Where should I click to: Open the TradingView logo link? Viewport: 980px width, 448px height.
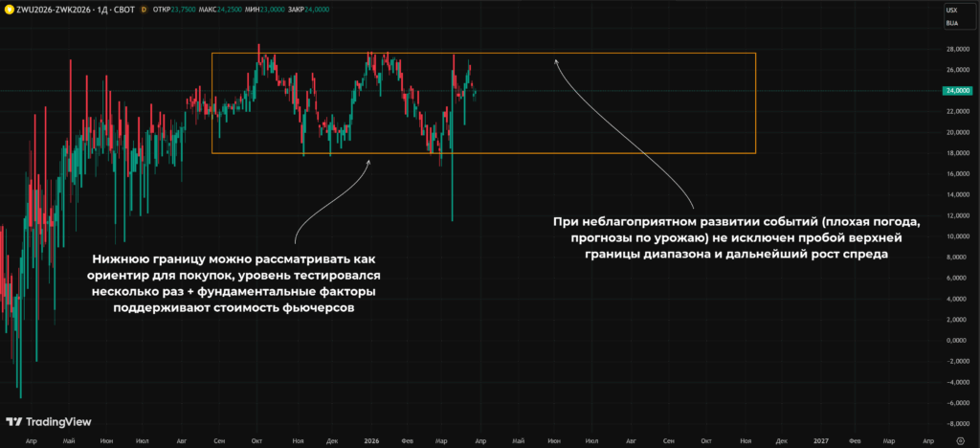tap(49, 422)
